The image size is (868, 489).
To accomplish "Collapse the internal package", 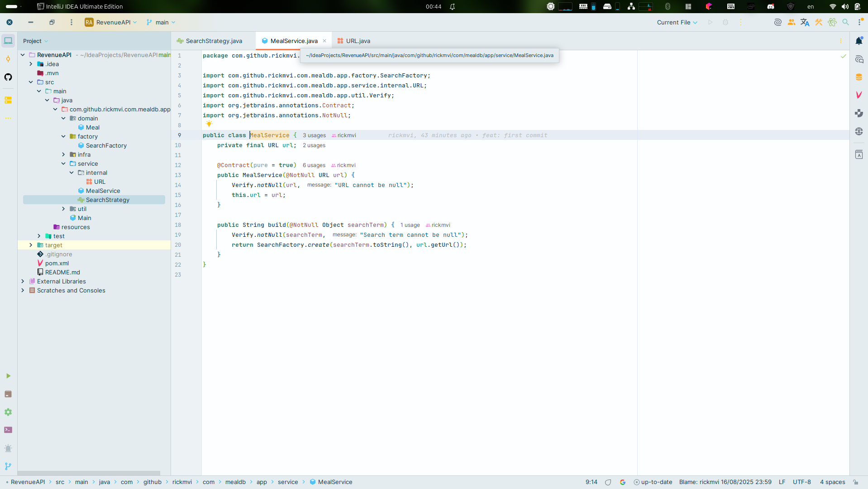I will pos(72,173).
